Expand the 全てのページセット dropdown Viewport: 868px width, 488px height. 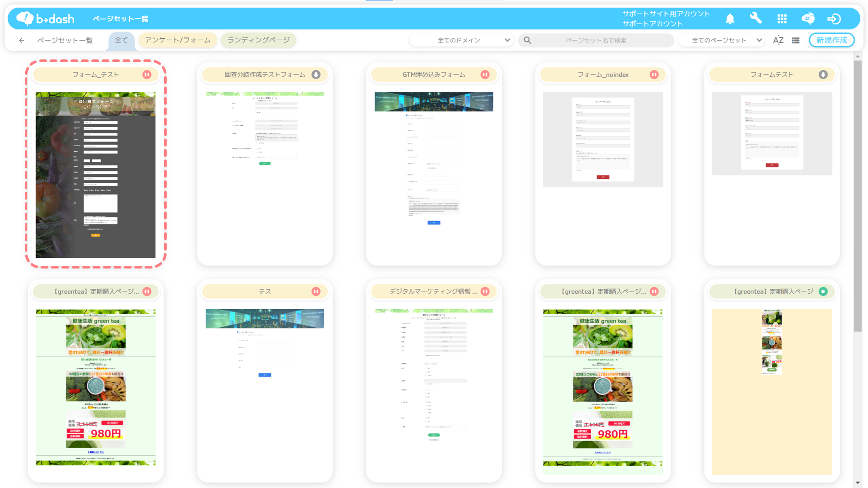(722, 40)
